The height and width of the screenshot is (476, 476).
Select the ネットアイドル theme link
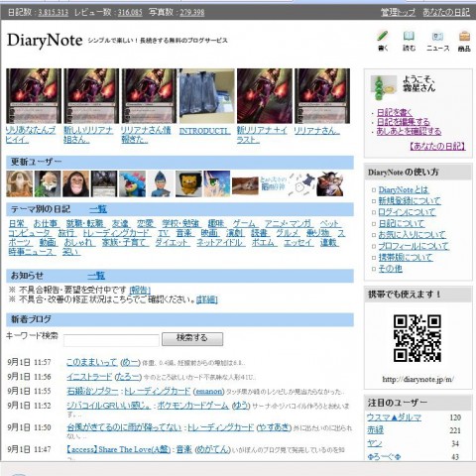(x=220, y=242)
